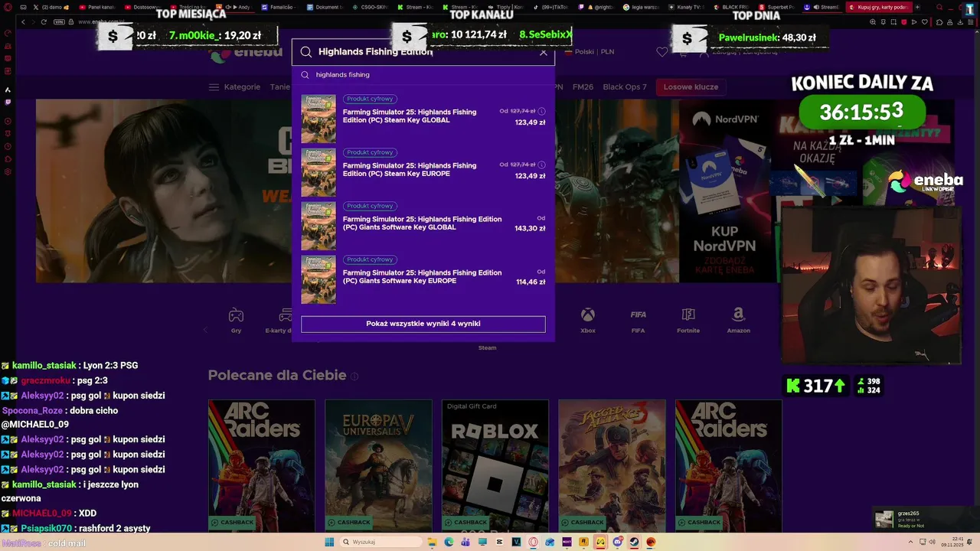Click the browser back arrow button
The image size is (980, 551).
click(x=23, y=21)
